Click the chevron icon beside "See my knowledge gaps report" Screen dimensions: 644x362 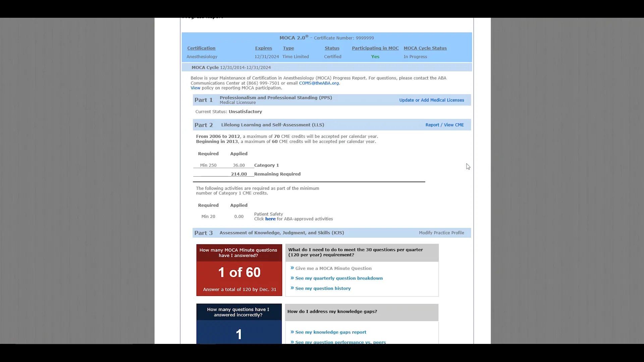coord(292,332)
